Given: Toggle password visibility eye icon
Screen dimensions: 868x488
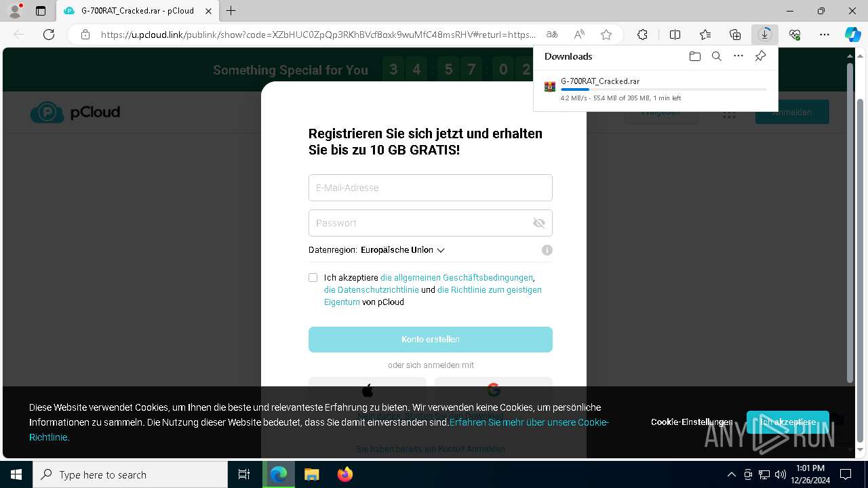Looking at the screenshot, I should (x=539, y=223).
